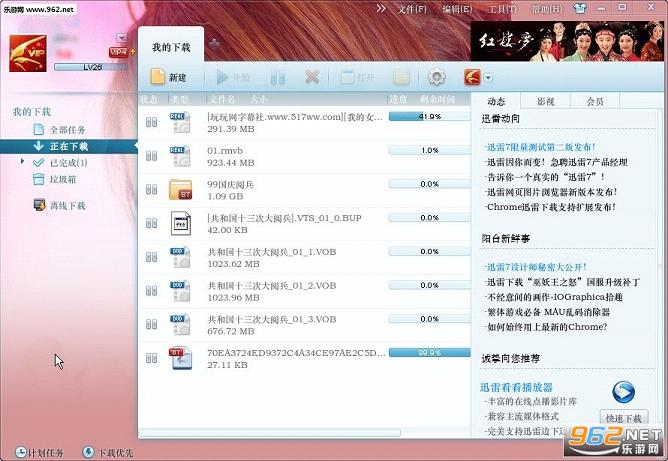
Task: Click the 99.9% progress bar
Action: click(x=429, y=352)
